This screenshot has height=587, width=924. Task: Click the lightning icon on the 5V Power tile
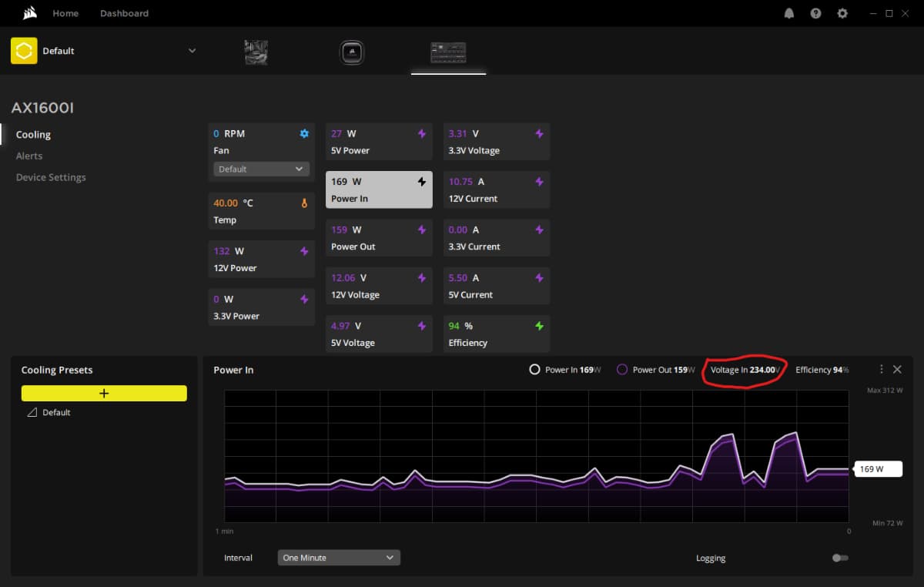pyautogui.click(x=422, y=134)
